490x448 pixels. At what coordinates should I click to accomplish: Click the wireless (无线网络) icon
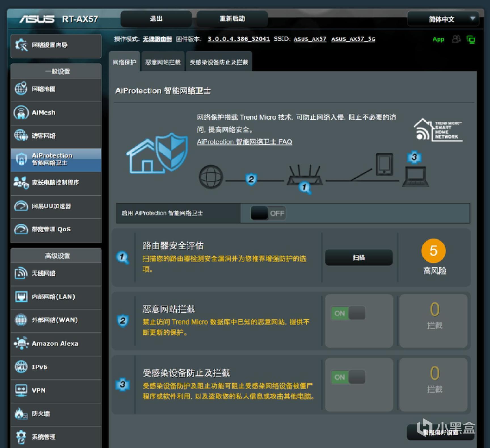pos(21,273)
